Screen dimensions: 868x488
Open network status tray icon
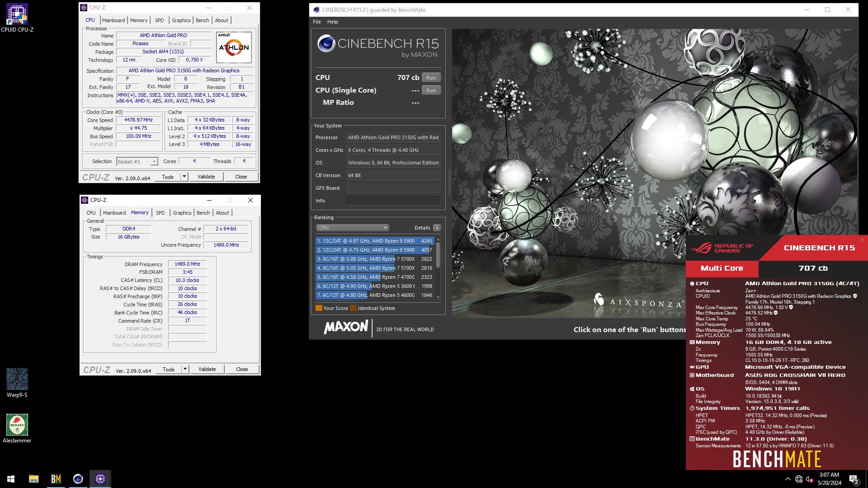coord(799,479)
